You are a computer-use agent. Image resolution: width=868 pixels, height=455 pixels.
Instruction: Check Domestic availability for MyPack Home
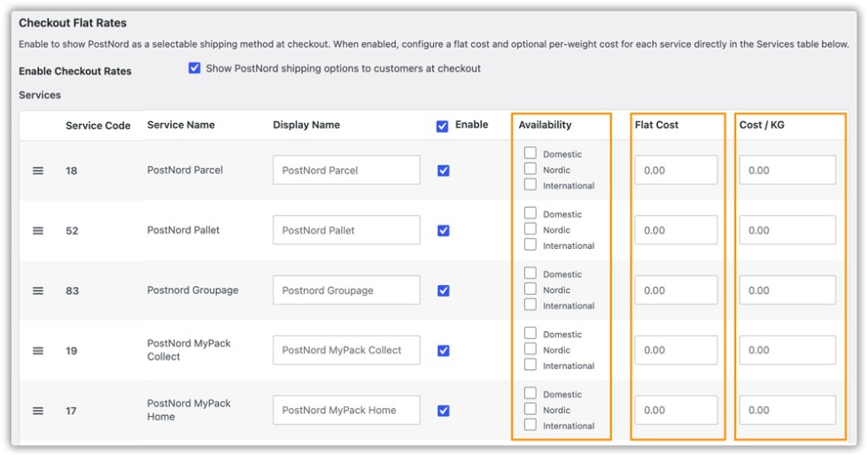click(x=531, y=393)
